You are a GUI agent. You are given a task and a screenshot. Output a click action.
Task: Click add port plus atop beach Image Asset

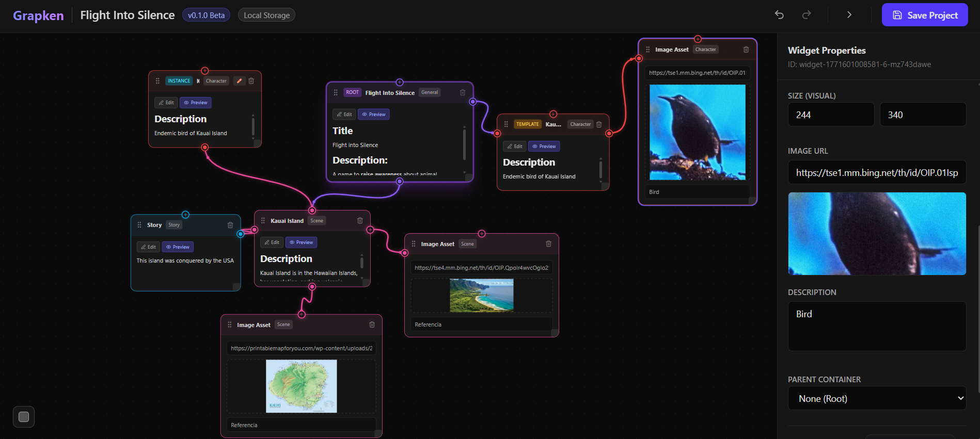482,234
